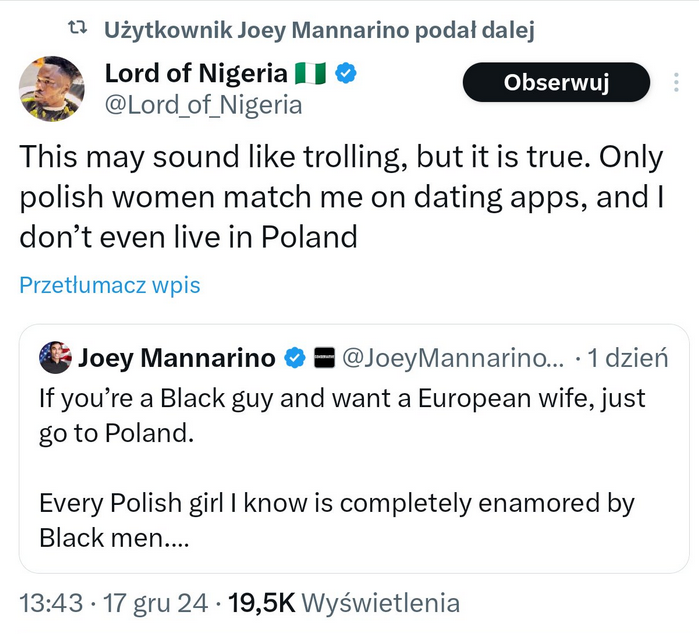Click the '1 dzień' quoted post timestamp
The image size is (699, 634).
tap(628, 357)
